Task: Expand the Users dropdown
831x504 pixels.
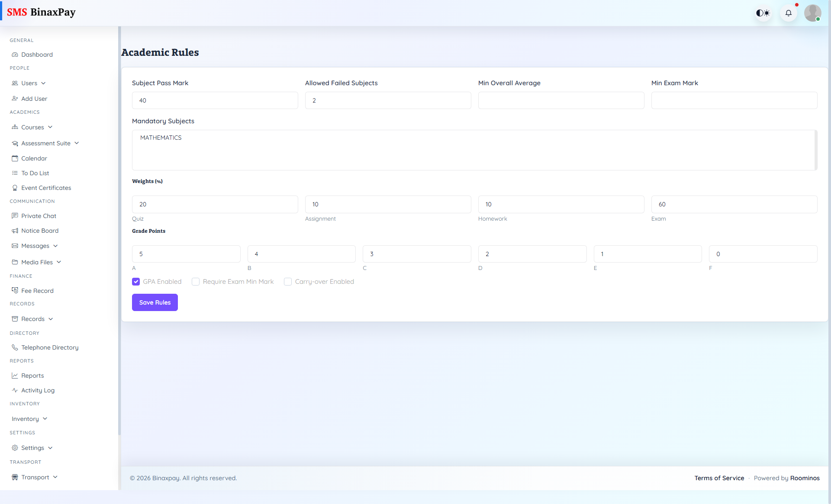Action: pyautogui.click(x=29, y=83)
